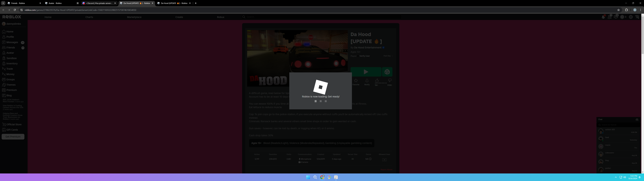Screen dimensions: 644x181
Task: Open Chrome tab search dropdown arrow
Action: click(3, 3)
